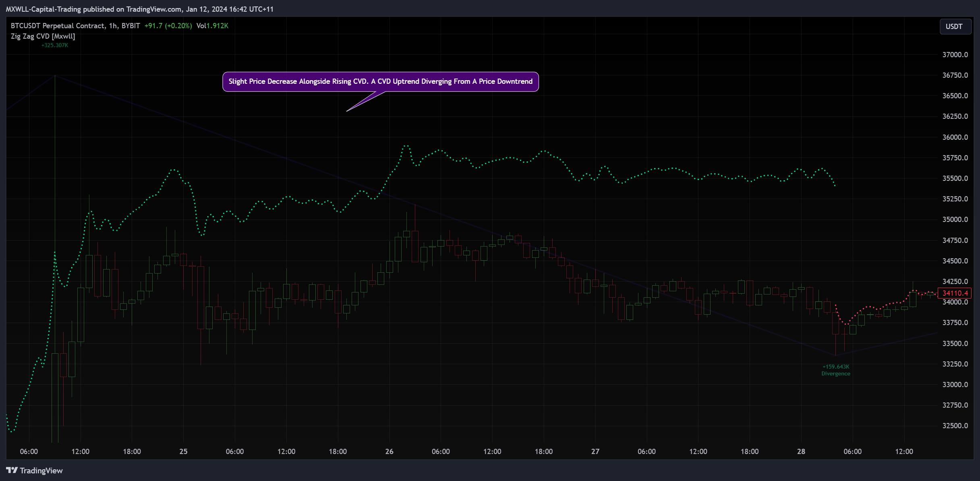Click the USDT currency button
Image resolution: width=980 pixels, height=481 pixels.
click(955, 27)
